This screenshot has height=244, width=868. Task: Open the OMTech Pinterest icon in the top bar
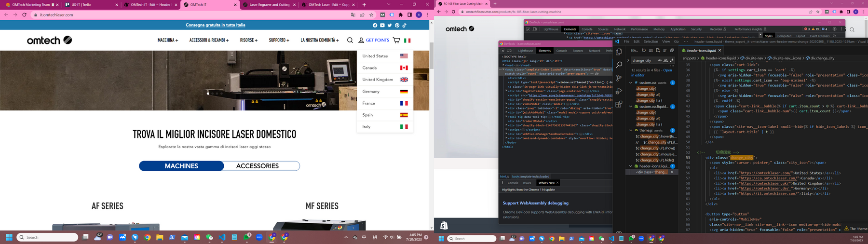397,25
